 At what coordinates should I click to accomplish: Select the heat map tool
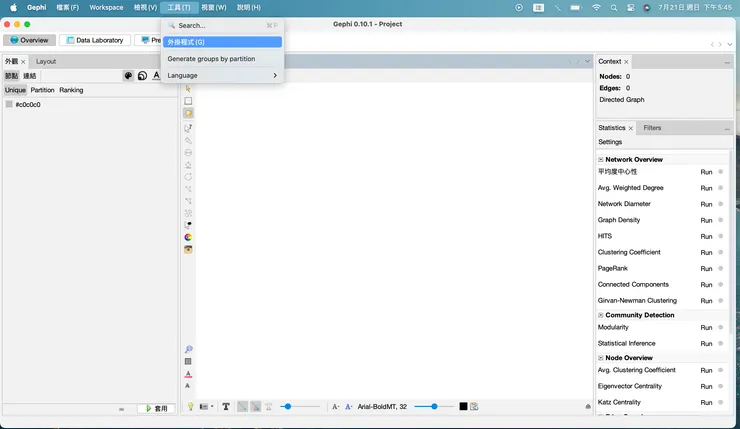(x=188, y=213)
